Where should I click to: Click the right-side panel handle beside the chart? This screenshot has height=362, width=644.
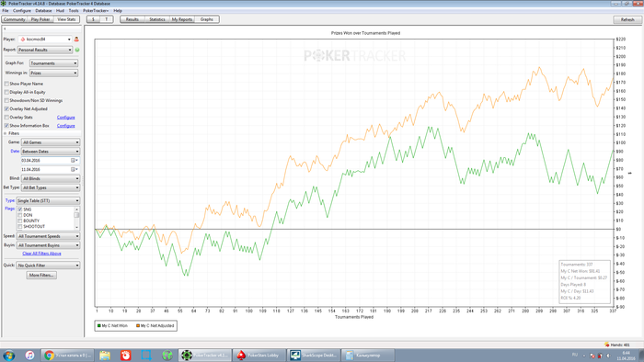tap(629, 174)
